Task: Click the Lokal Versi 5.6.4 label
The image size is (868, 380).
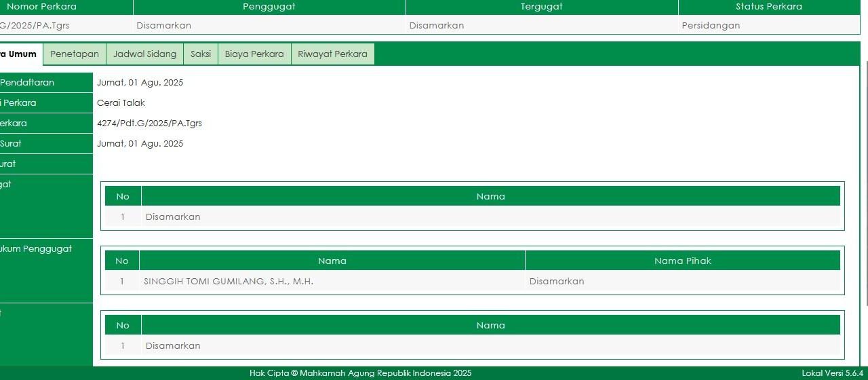Action: (x=832, y=373)
